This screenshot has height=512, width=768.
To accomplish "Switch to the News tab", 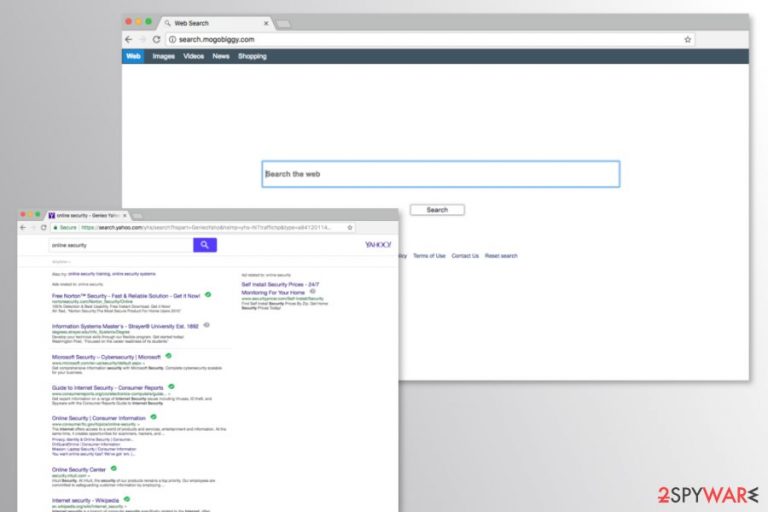I will pyautogui.click(x=221, y=56).
